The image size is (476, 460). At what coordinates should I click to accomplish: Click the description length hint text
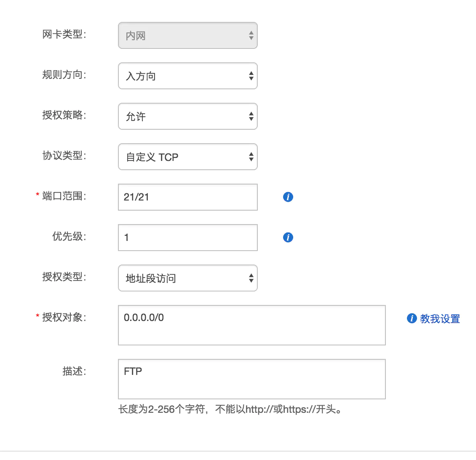(230, 409)
